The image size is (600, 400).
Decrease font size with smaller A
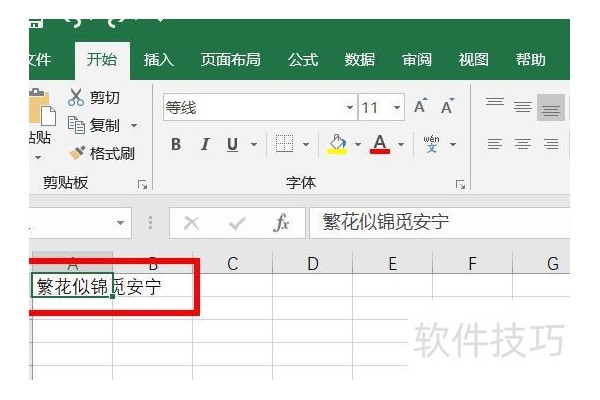click(447, 106)
